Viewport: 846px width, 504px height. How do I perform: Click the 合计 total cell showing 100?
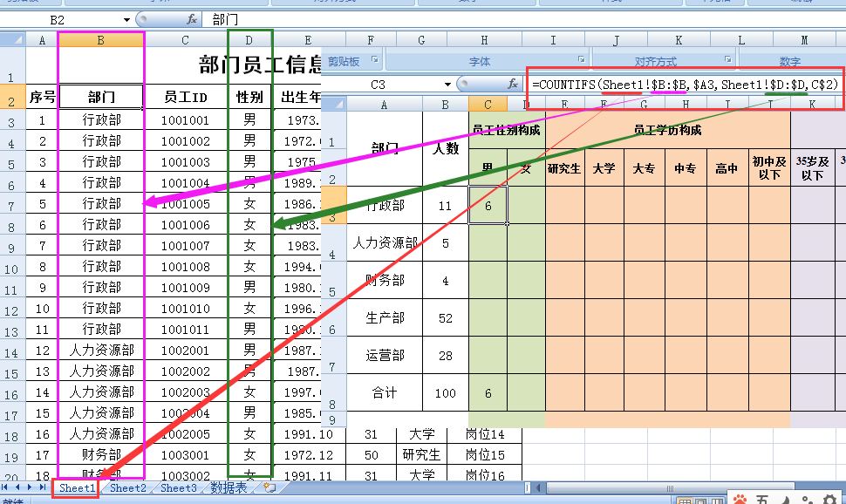[x=445, y=393]
